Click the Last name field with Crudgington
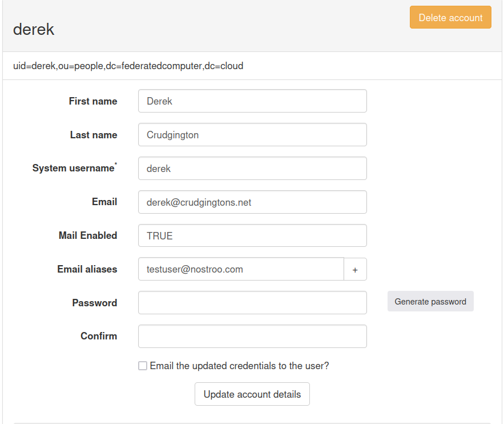Image resolution: width=504 pixels, height=424 pixels. (x=252, y=135)
